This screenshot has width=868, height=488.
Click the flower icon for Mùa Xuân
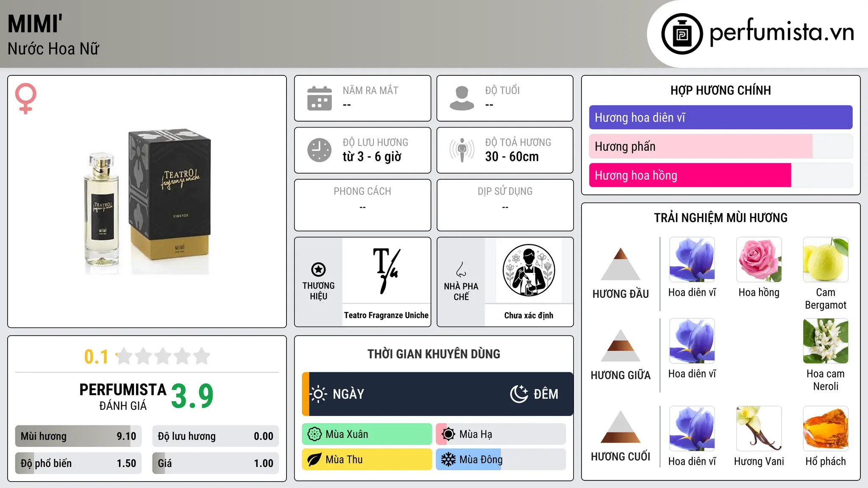(314, 434)
